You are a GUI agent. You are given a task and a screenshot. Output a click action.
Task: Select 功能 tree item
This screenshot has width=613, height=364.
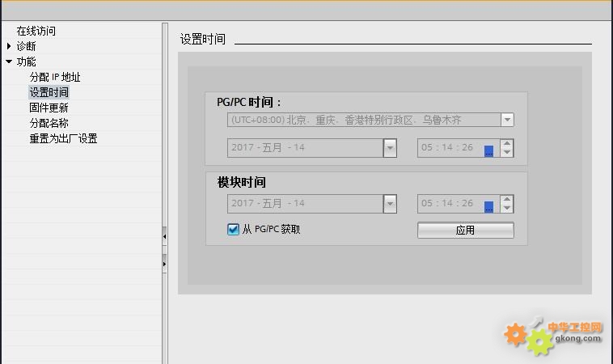pos(26,61)
